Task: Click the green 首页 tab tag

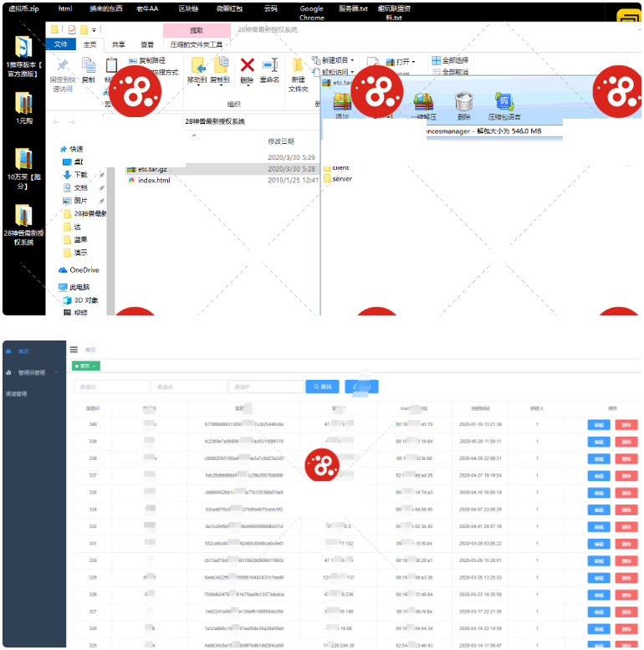Action: click(x=86, y=366)
